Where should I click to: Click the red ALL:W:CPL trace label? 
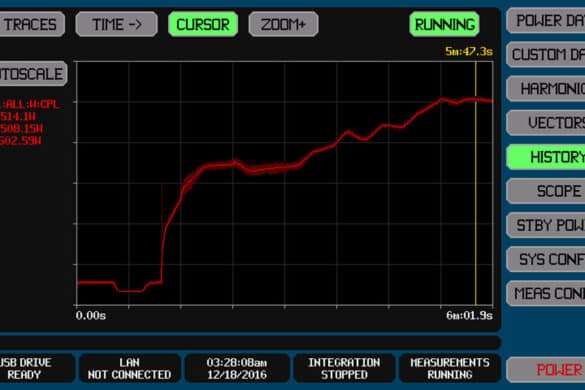click(29, 104)
